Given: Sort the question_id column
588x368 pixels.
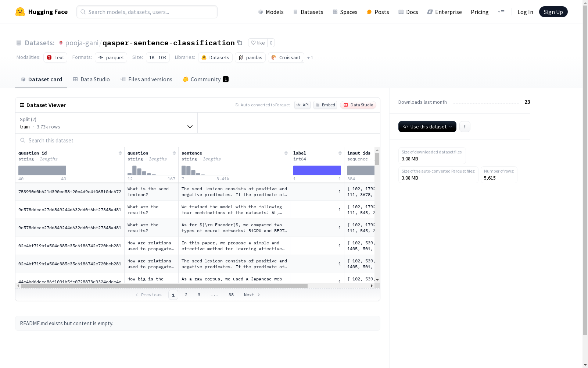Looking at the screenshot, I should (120, 153).
